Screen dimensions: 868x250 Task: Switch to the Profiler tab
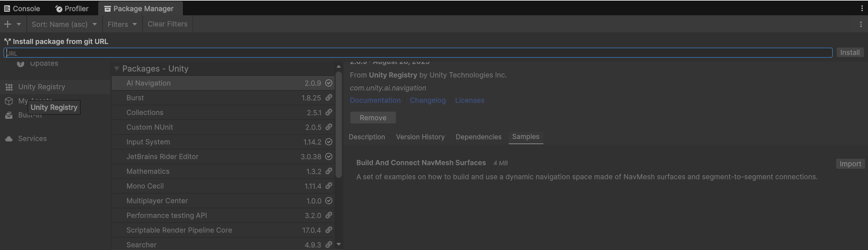point(72,8)
